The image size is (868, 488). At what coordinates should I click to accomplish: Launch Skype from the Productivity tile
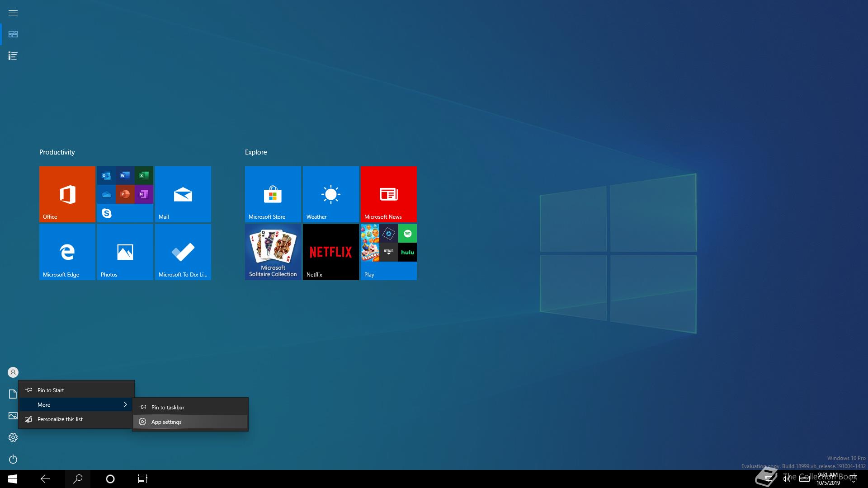106,213
